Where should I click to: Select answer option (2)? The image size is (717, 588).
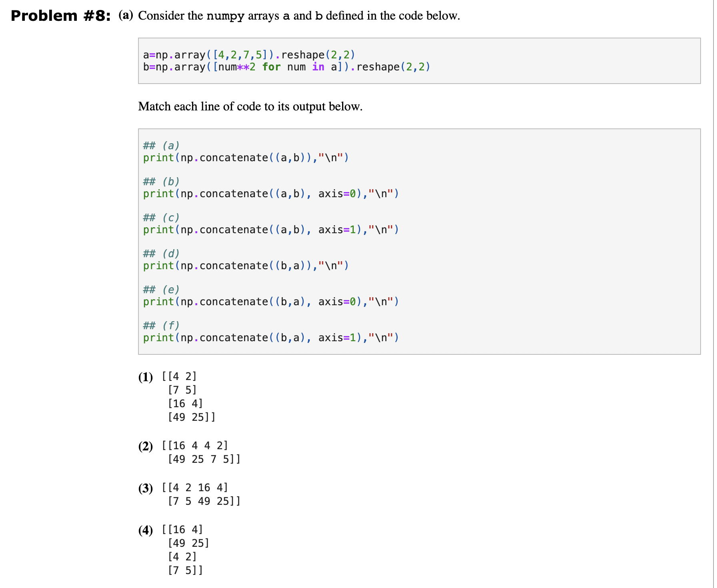coord(145,446)
